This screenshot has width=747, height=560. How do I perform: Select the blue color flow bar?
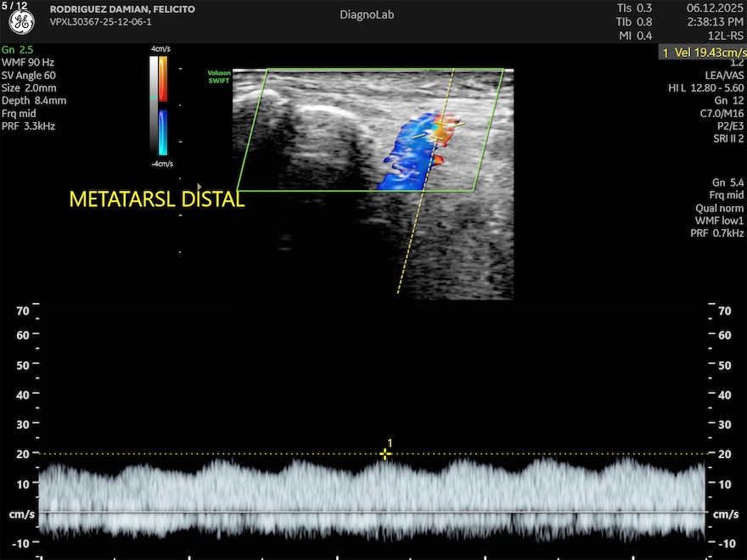click(163, 132)
